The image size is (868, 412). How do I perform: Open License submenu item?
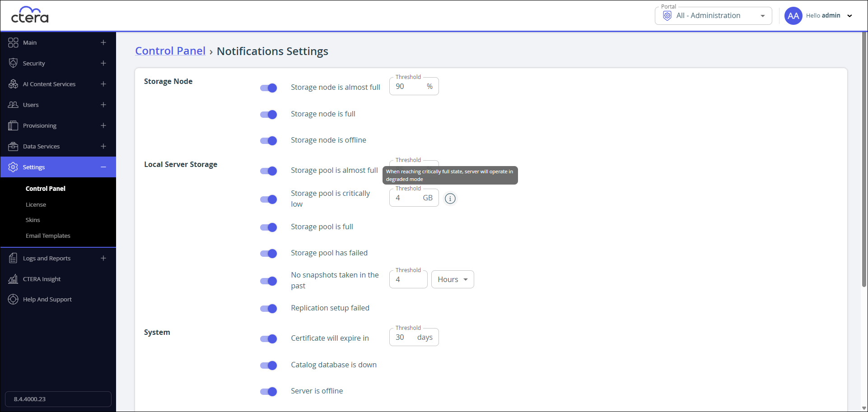(36, 204)
